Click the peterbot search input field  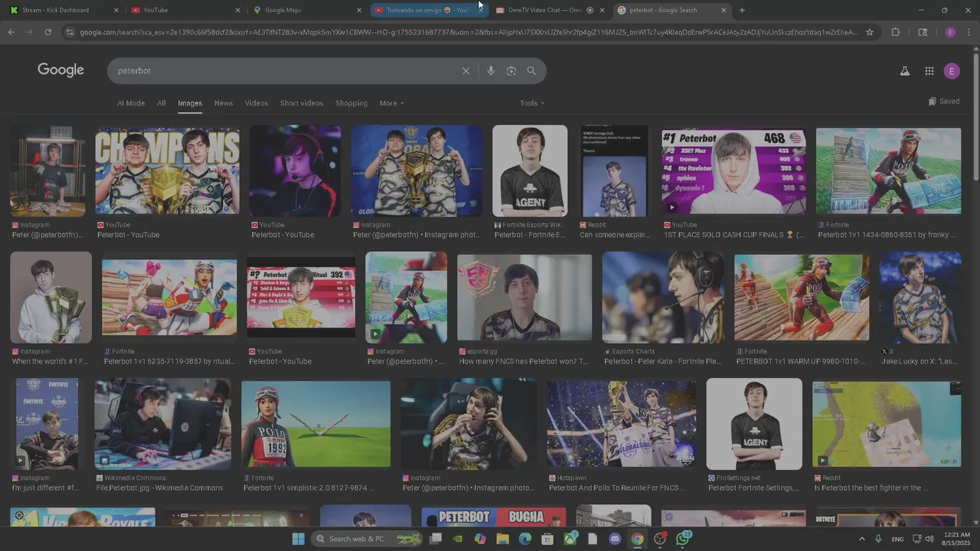click(283, 70)
